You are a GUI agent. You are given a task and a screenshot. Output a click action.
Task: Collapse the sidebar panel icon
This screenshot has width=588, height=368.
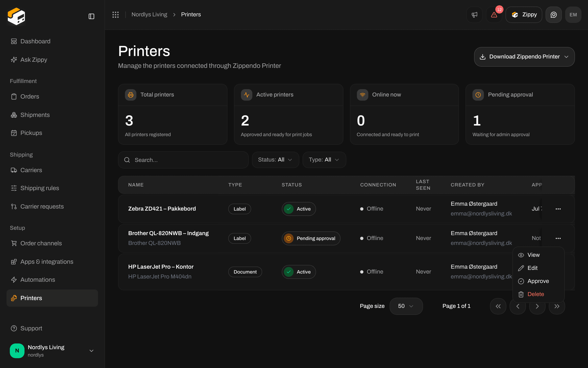click(x=91, y=16)
